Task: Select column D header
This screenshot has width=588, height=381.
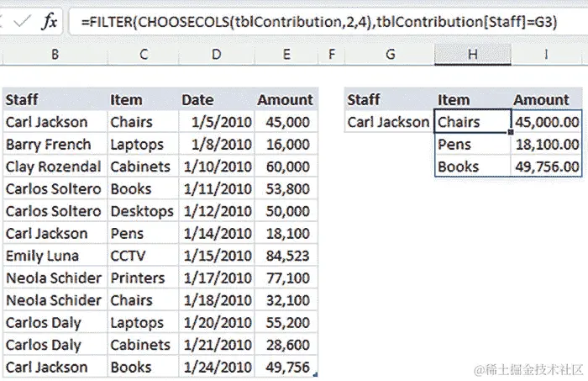Action: click(x=217, y=55)
